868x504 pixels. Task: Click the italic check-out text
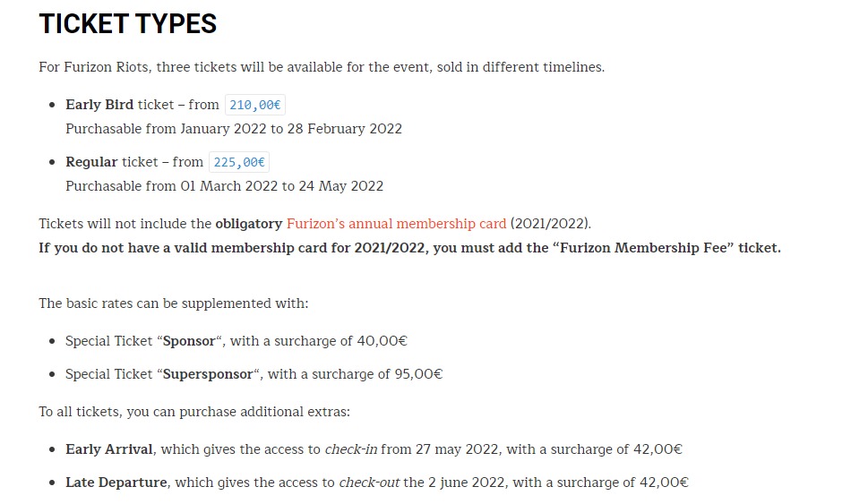368,483
